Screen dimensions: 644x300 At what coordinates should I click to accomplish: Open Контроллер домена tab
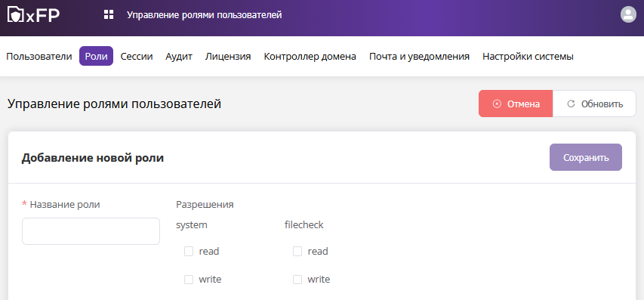[310, 57]
